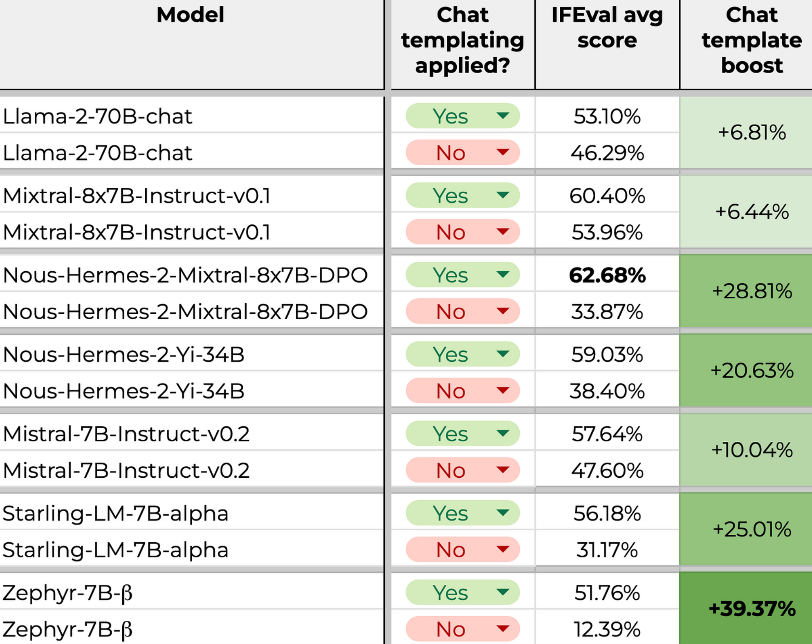Expand the Yes chip for Mixtral-8x7B-Instruct-v0.1

coord(502,195)
